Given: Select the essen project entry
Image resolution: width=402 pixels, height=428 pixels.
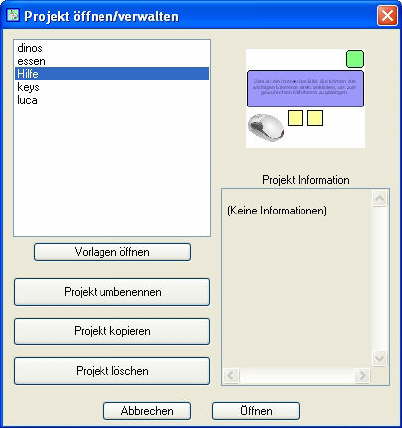Looking at the screenshot, I should pos(112,61).
